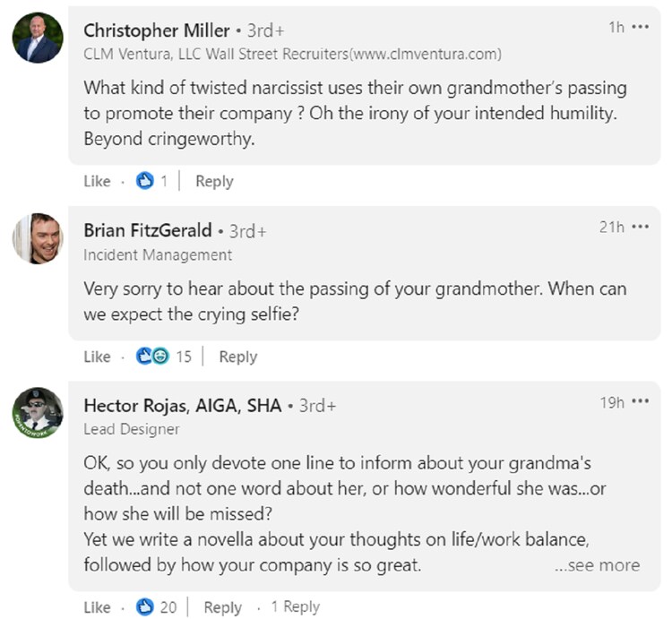Expand Hector's comment with see more
Viewport: 672px width, 619px height.
click(x=597, y=565)
